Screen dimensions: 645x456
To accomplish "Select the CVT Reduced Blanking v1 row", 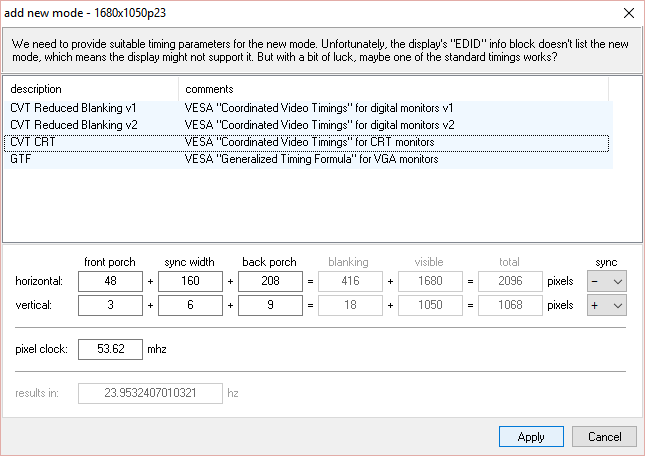I will click(74, 108).
